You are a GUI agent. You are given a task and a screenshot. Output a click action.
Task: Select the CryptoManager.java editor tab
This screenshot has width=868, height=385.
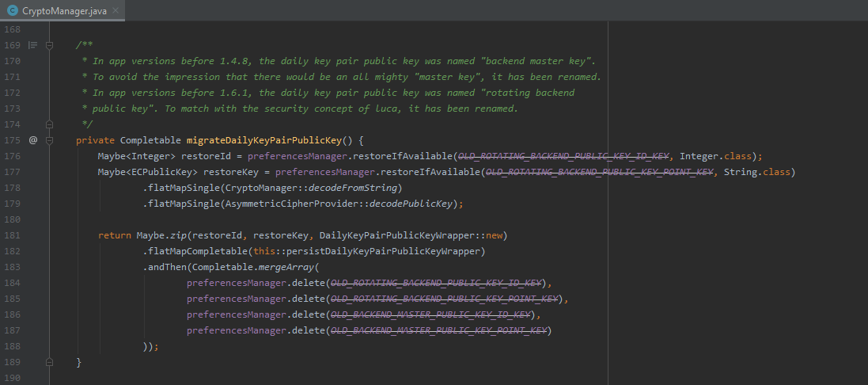(x=63, y=10)
